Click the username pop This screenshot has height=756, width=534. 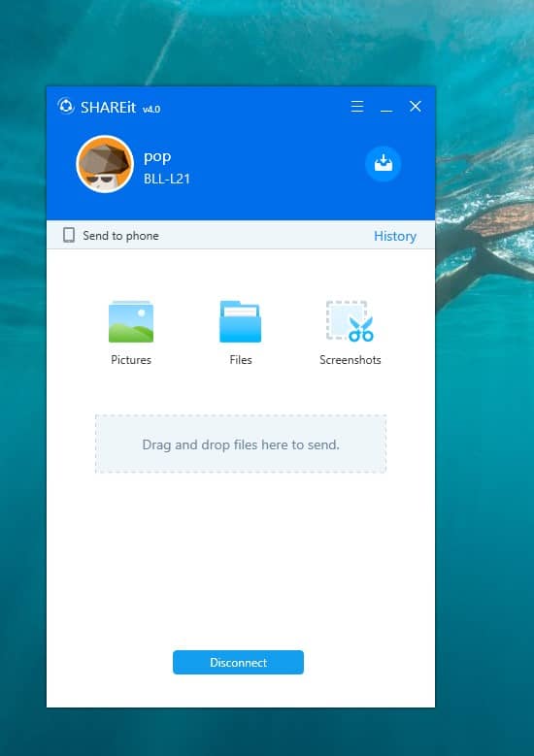(x=157, y=157)
